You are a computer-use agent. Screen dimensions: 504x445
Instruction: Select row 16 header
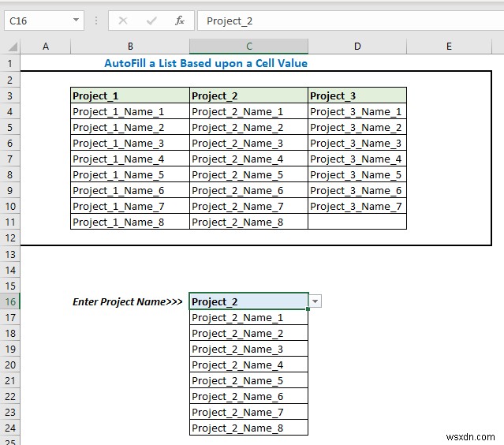click(x=10, y=301)
